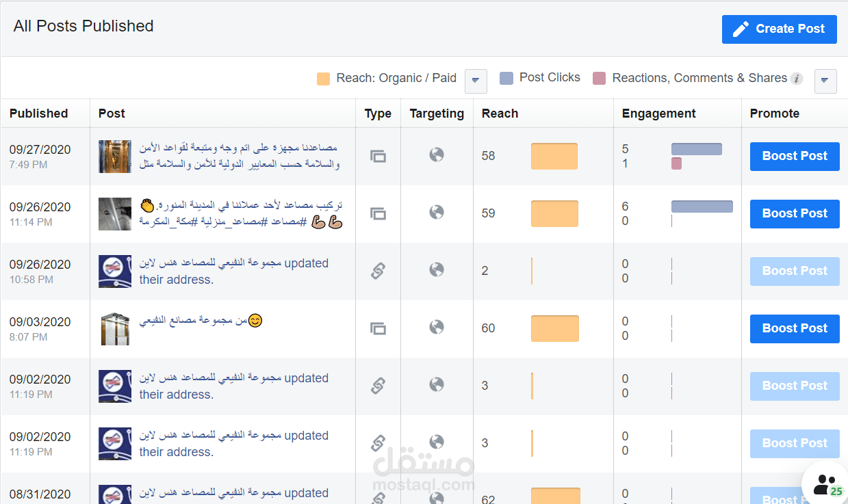
Task: Click the Targeting column header
Action: 437,114
